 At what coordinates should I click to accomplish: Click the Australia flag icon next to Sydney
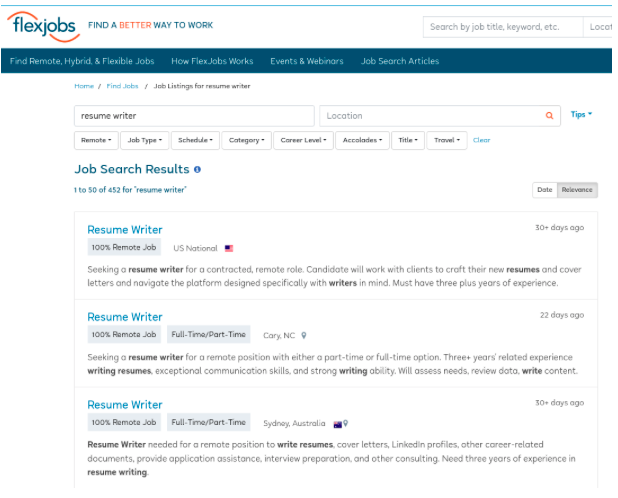point(337,424)
